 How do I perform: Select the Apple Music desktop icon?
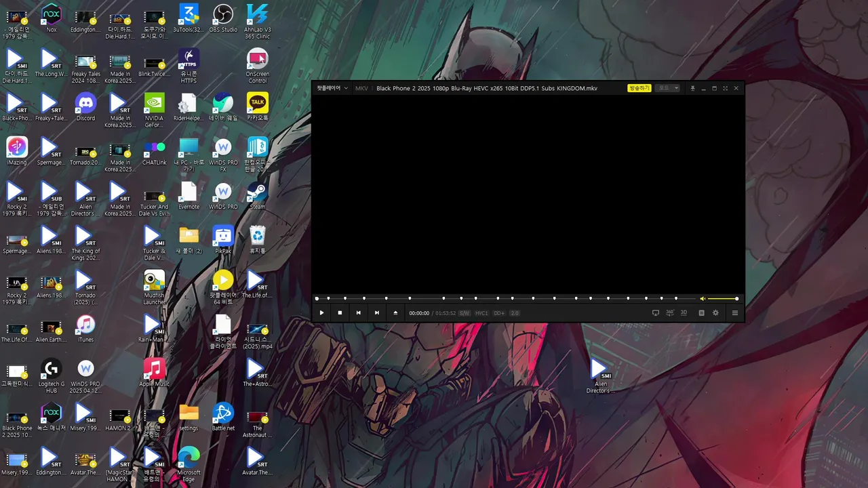[x=154, y=373]
